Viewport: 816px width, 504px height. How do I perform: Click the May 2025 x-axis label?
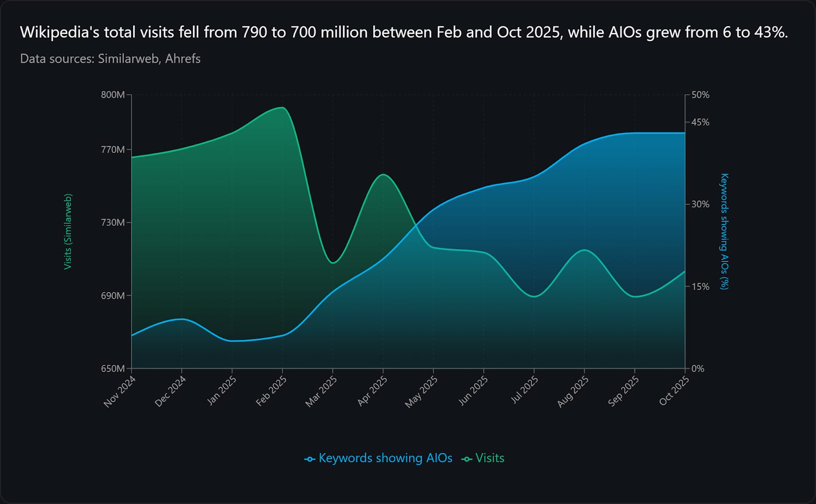422,392
